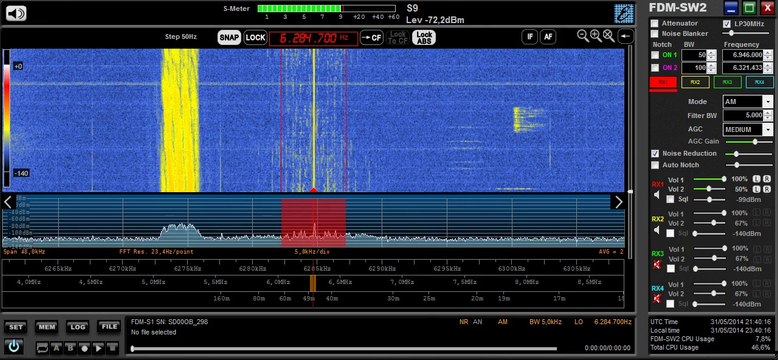Click the file playback position slider
The image size is (778, 360).
(x=343, y=349)
